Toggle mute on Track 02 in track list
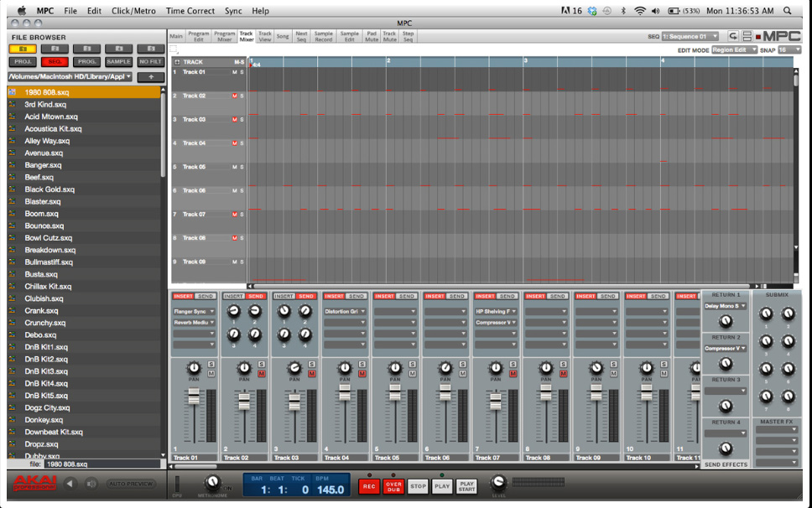 (235, 96)
